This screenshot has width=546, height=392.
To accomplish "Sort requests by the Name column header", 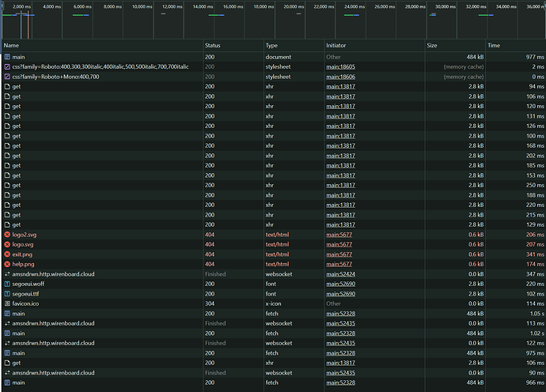I will pos(11,45).
